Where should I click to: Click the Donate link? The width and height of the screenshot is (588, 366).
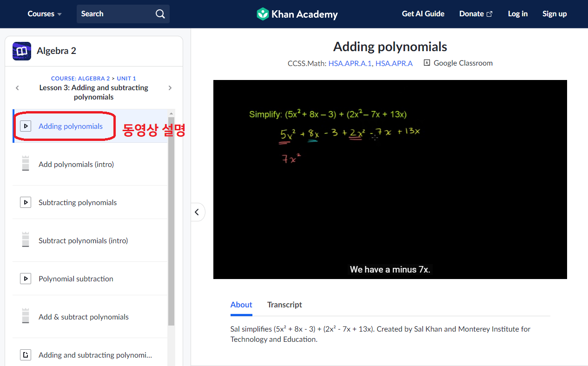[x=476, y=14]
